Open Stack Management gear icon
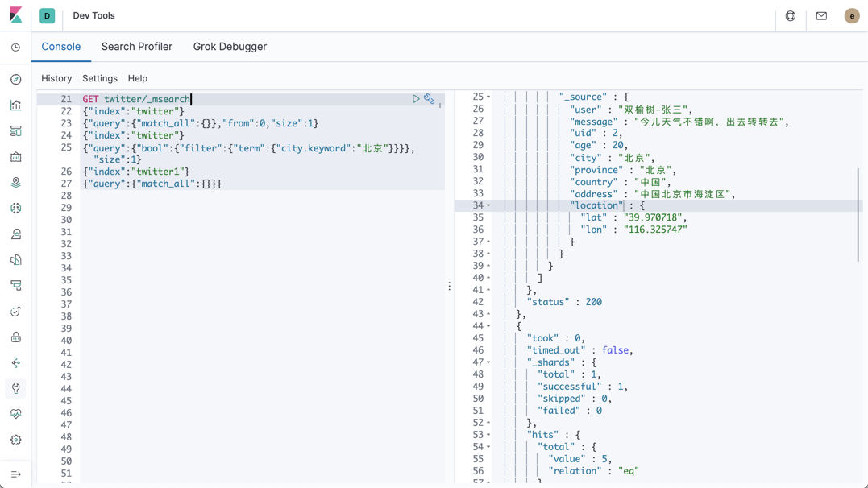 point(16,440)
